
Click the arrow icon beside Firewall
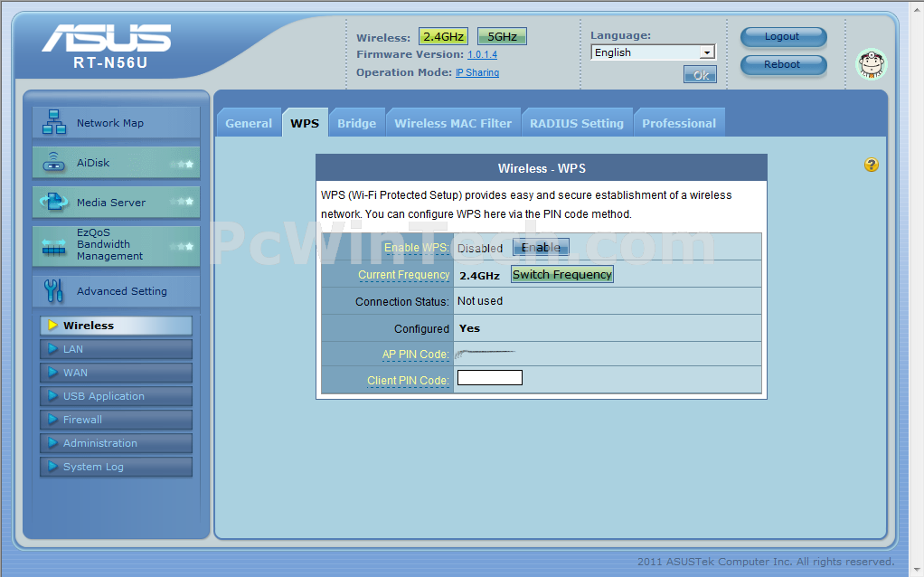52,419
